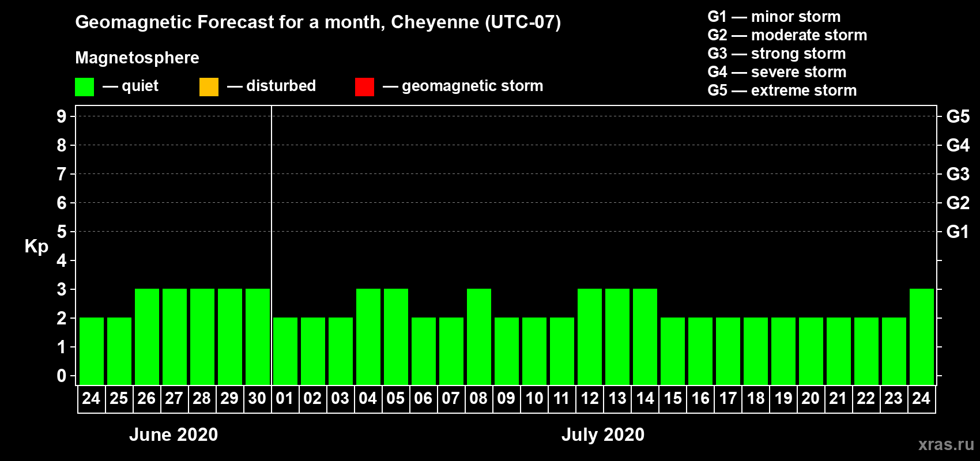
Task: Click date cell 16 on the axis
Action: (700, 399)
